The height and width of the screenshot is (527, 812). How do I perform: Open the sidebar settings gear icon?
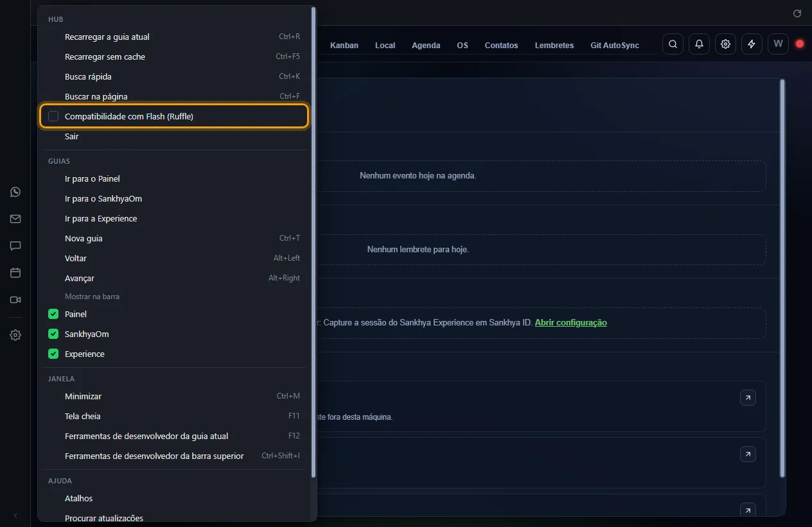pyautogui.click(x=15, y=335)
